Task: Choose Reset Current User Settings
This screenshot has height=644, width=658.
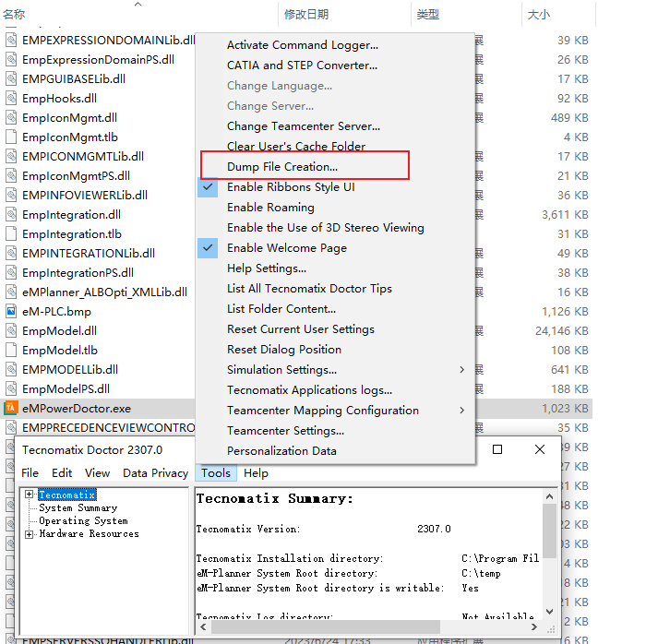Action: [x=301, y=329]
